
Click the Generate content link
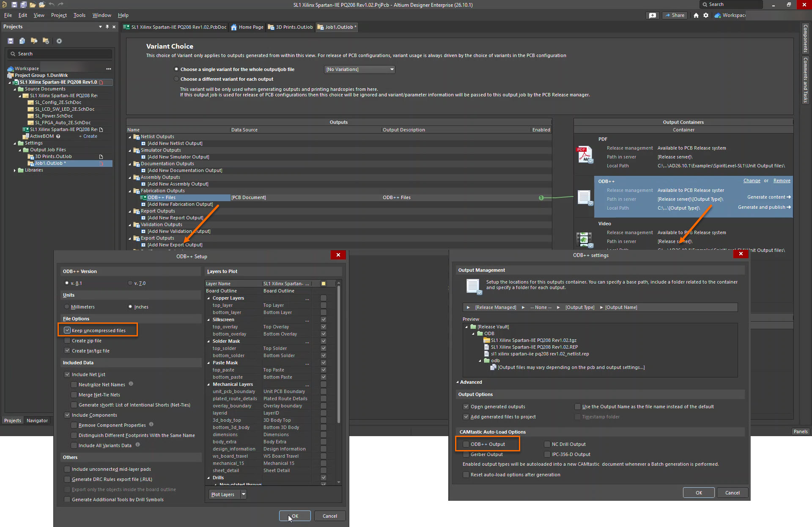(769, 197)
